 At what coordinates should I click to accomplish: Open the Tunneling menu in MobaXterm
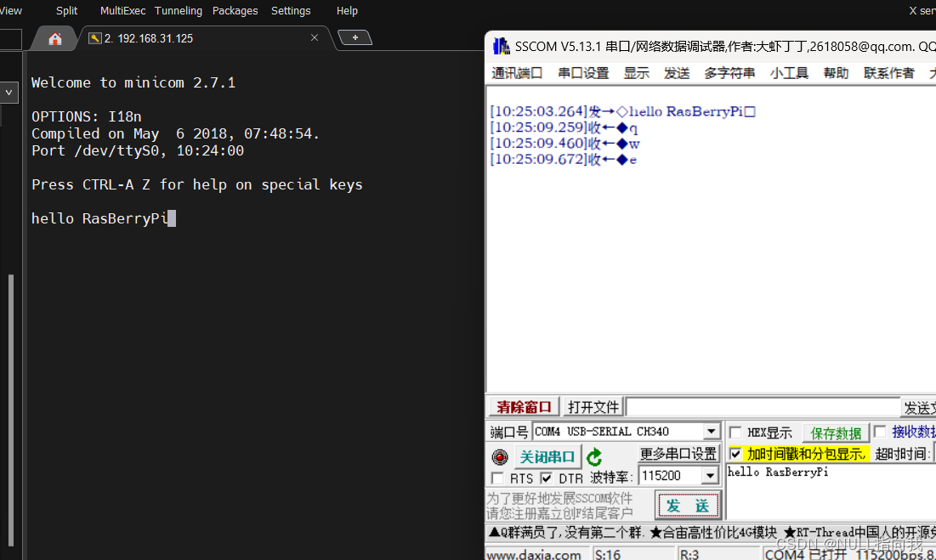[178, 10]
